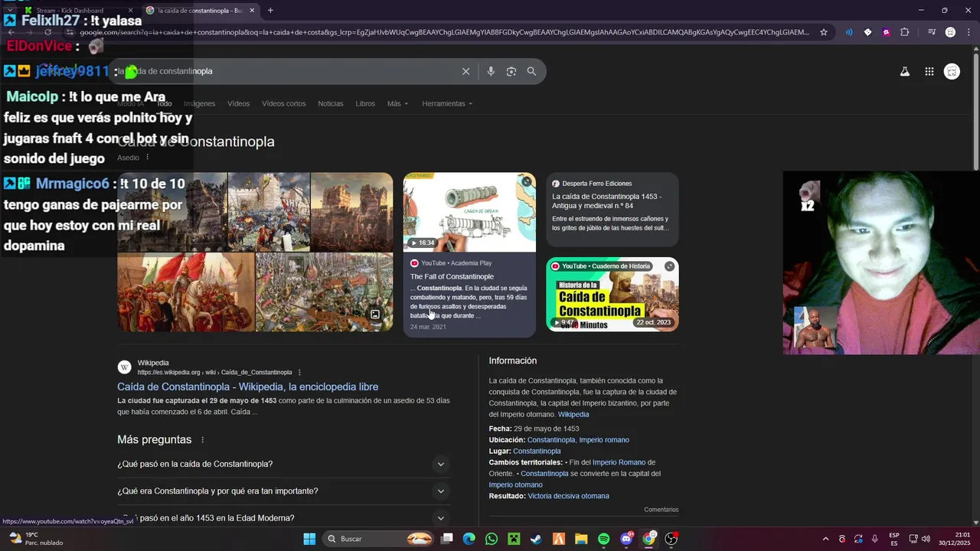Image resolution: width=980 pixels, height=551 pixels.
Task: Open WhatsApp from the taskbar
Action: (x=492, y=539)
